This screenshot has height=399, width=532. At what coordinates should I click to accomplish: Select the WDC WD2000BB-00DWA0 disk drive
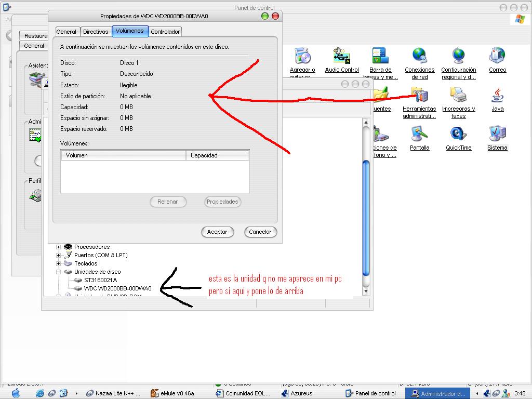[117, 288]
